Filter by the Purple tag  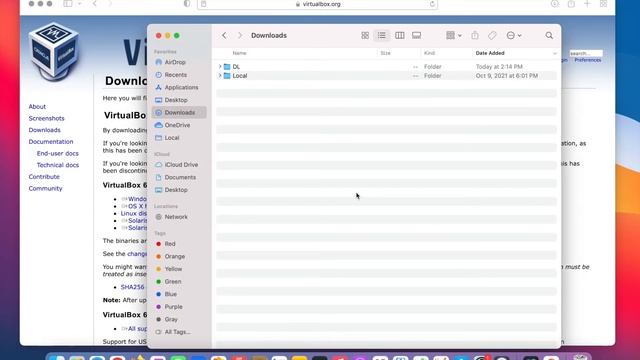click(x=173, y=307)
